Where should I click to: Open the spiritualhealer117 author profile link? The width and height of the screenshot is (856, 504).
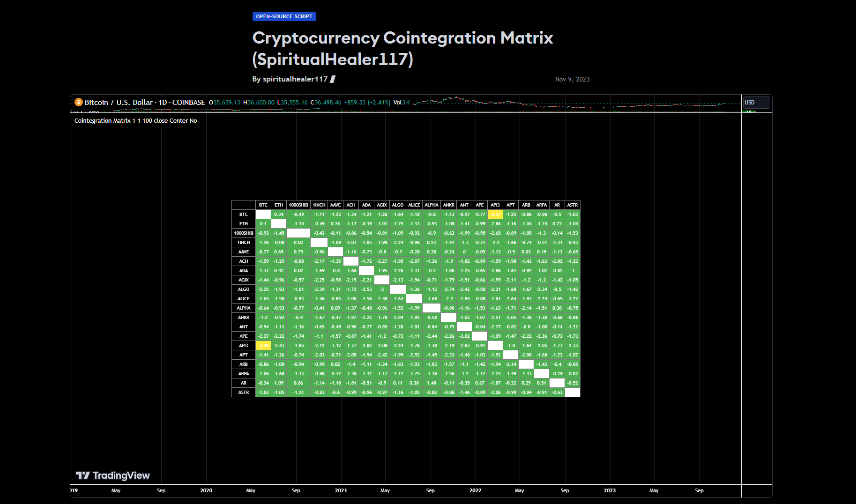point(295,79)
